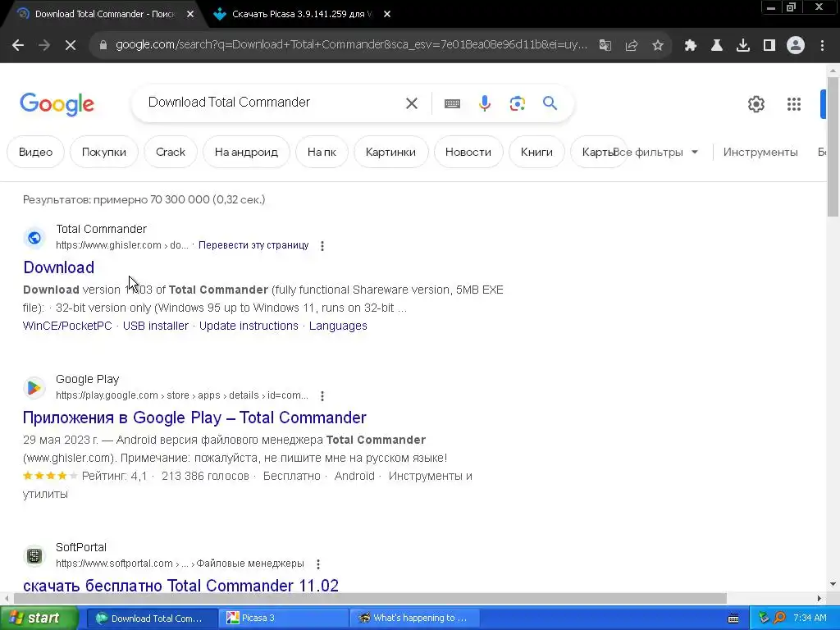
Task: Open the Chrome Labs flask icon
Action: coord(717,46)
